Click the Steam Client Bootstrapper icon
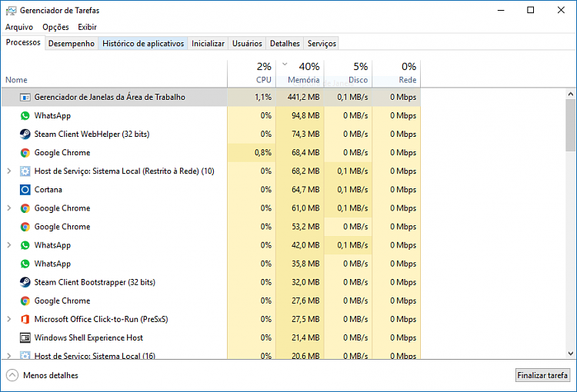 point(25,282)
